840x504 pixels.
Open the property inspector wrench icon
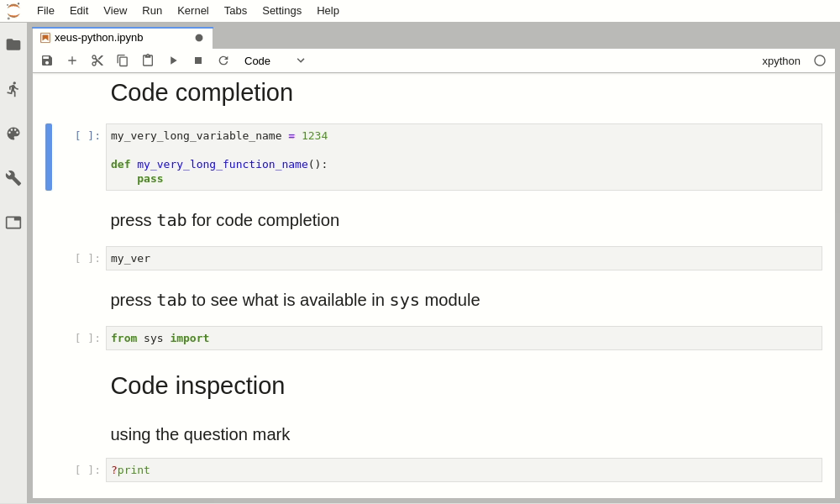(13, 178)
